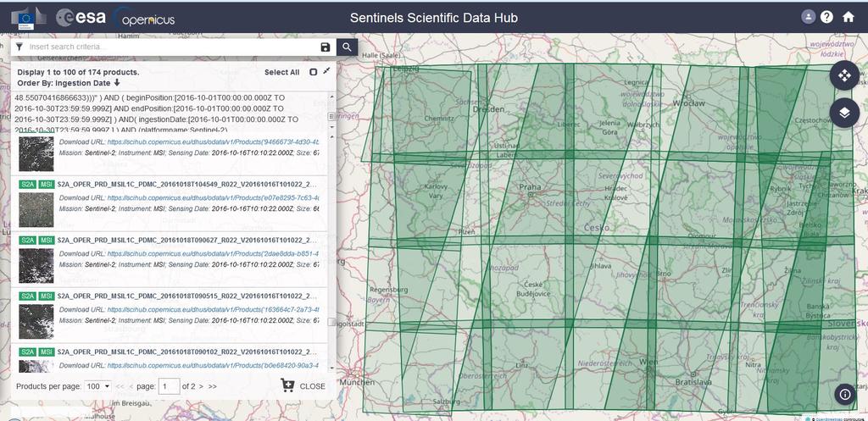Screen dimensions: 868x421
Task: View thumbnail above product 20161018T104549
Action: (x=36, y=154)
